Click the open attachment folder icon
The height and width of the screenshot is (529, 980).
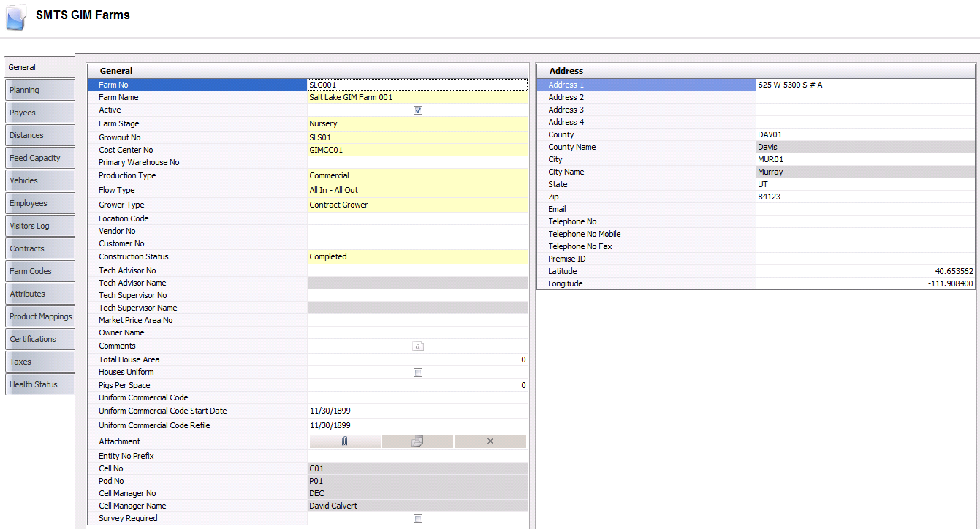(417, 441)
